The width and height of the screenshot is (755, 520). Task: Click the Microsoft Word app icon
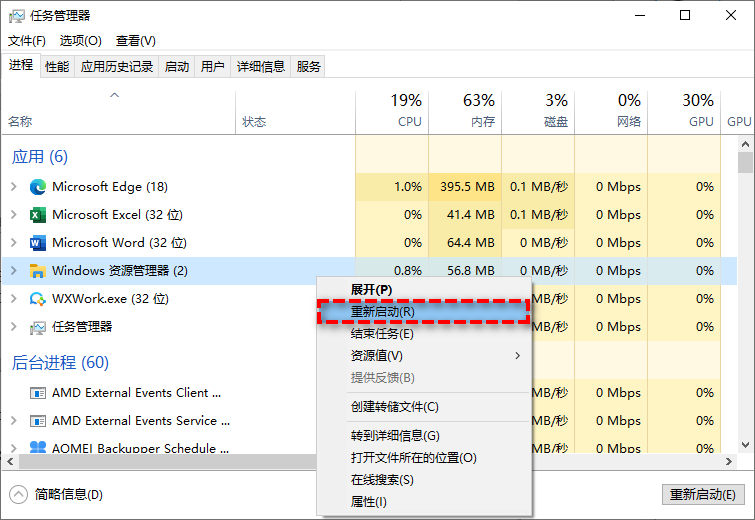38,243
